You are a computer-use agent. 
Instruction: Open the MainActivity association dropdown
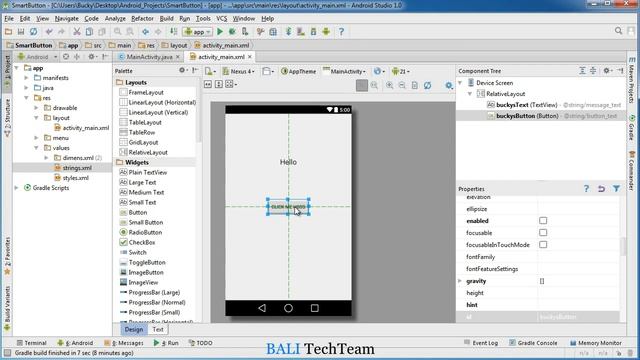click(344, 71)
